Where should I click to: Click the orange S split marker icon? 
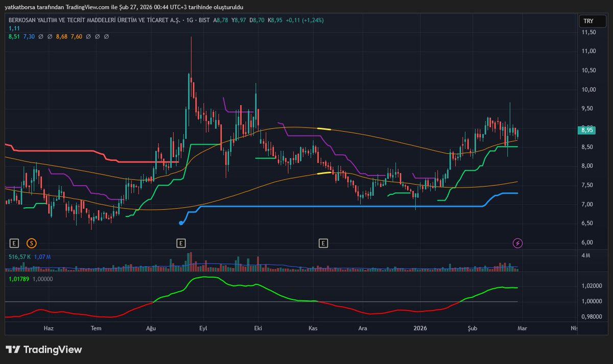pyautogui.click(x=32, y=243)
